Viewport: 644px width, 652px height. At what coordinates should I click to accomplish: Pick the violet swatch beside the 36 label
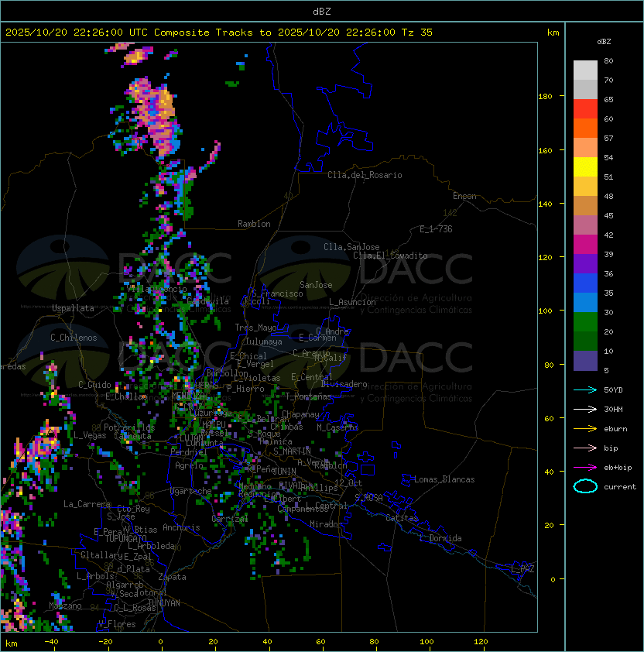tap(585, 263)
